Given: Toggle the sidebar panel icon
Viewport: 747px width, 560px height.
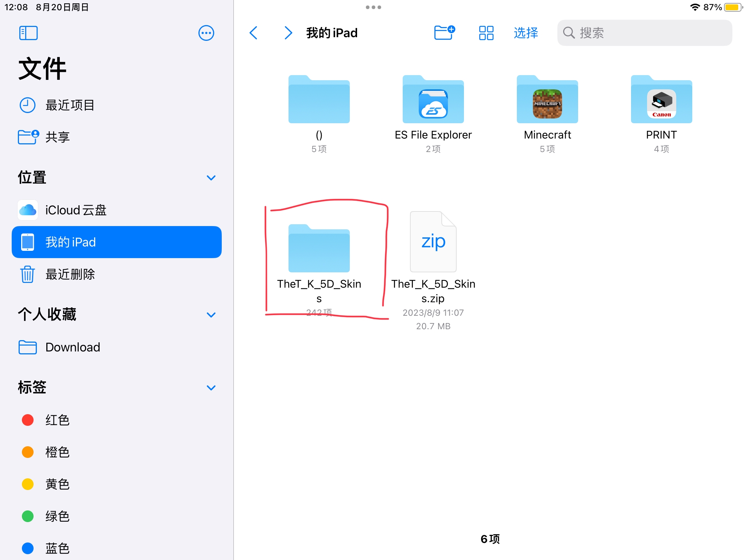Looking at the screenshot, I should pyautogui.click(x=28, y=33).
